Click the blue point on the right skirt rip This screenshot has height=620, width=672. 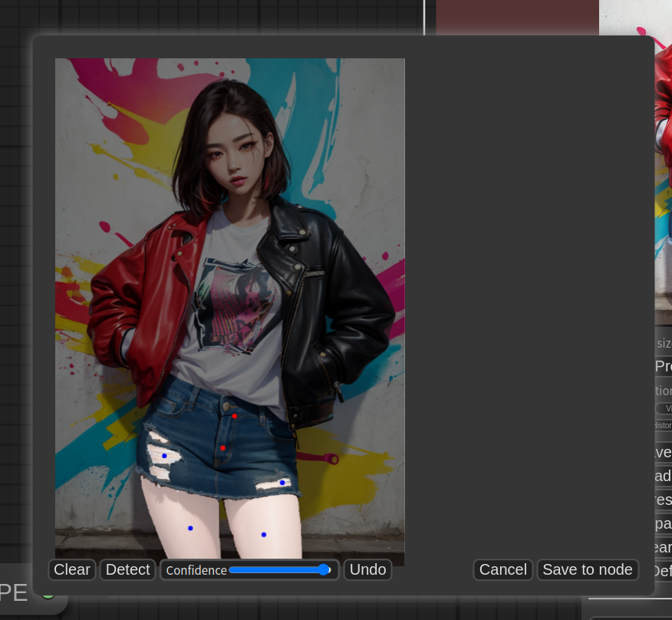[x=282, y=483]
